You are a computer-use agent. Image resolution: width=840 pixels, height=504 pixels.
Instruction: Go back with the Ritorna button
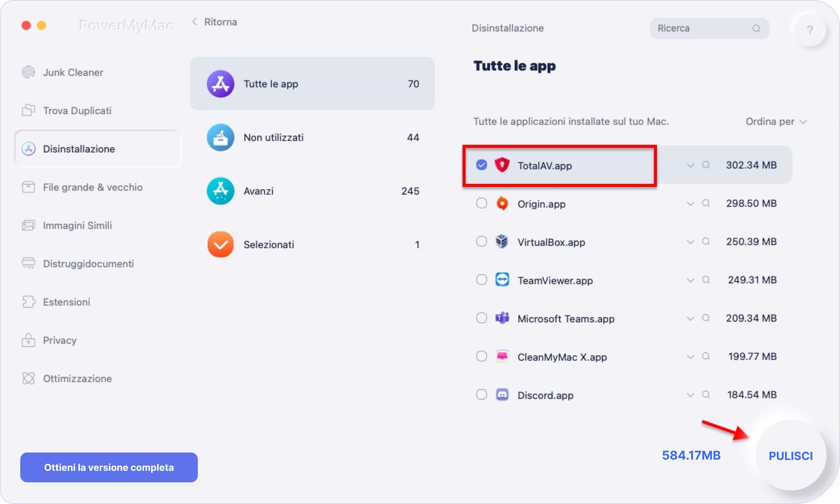215,22
